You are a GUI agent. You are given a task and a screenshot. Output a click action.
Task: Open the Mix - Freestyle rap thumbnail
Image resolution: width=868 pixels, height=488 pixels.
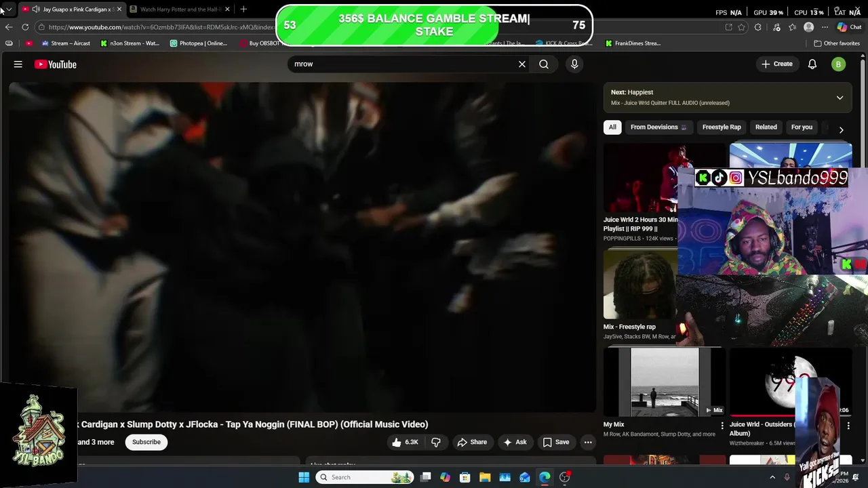click(640, 283)
